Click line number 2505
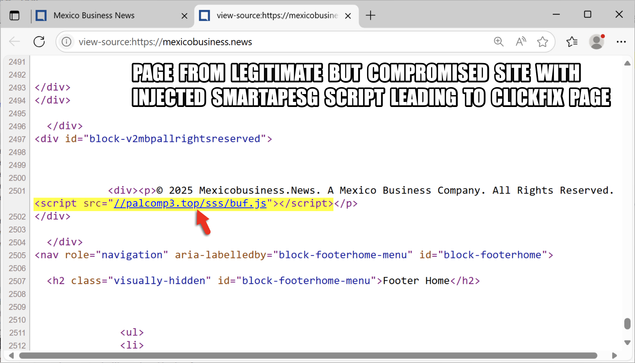 (x=17, y=255)
